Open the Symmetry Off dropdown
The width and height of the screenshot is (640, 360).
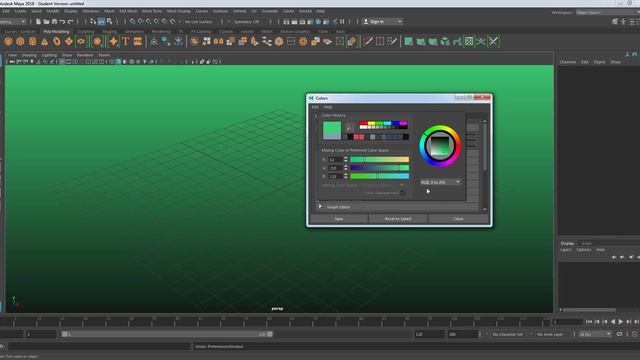pyautogui.click(x=247, y=22)
